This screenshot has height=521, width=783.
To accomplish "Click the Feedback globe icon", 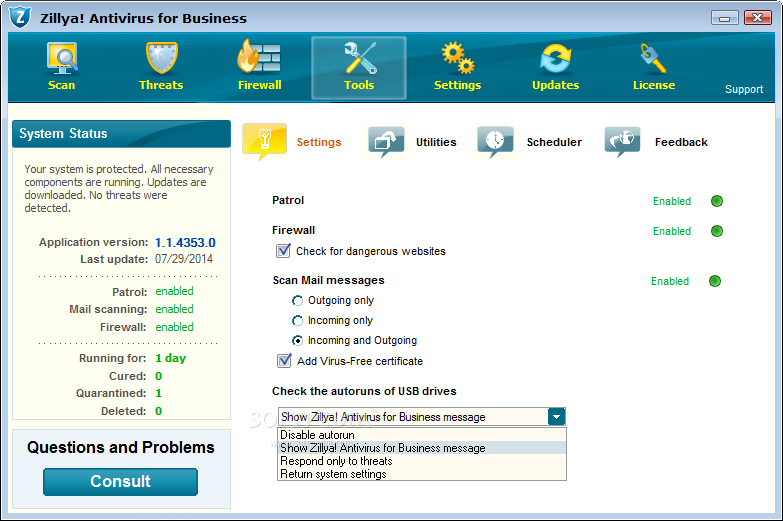I will 622,142.
